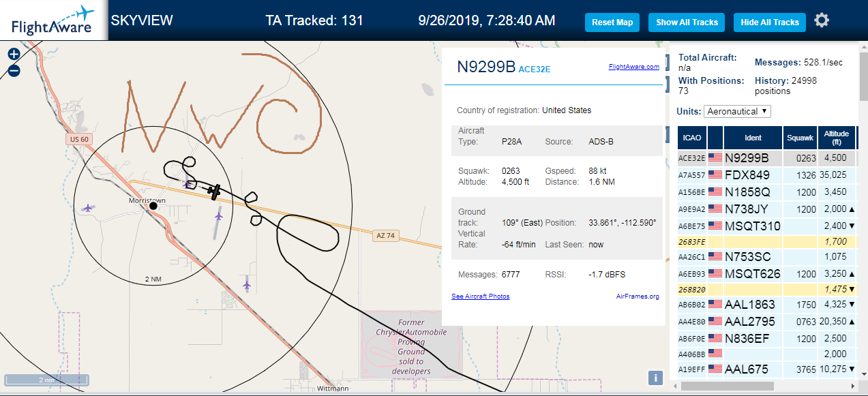This screenshot has height=396, width=868.
Task: Click the US flag in the N1858Q row
Action: [715, 192]
